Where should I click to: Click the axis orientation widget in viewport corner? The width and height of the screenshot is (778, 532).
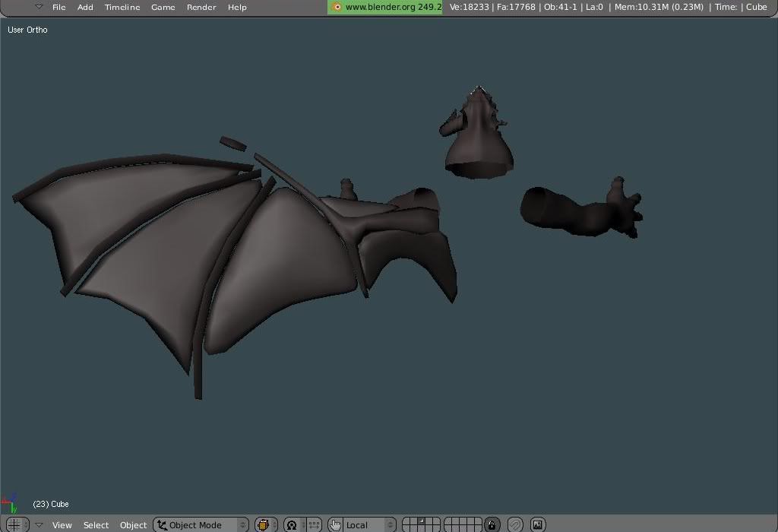10,502
